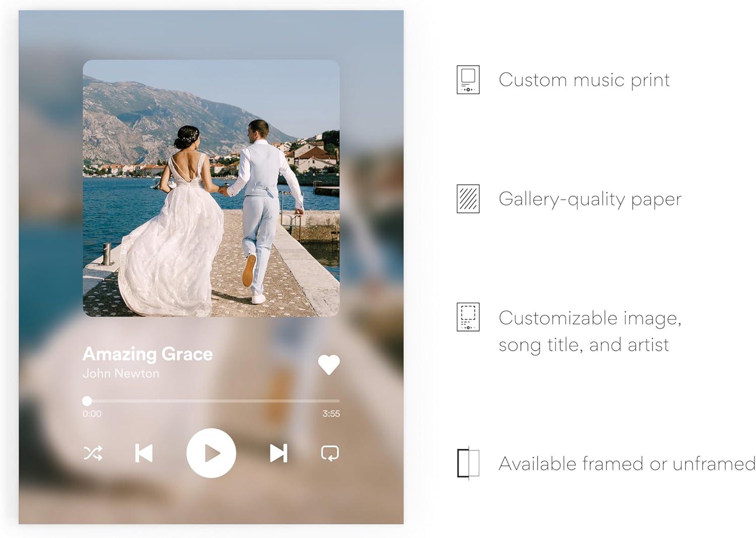
Task: Click the "0:00" elapsed time label
Action: 92,414
